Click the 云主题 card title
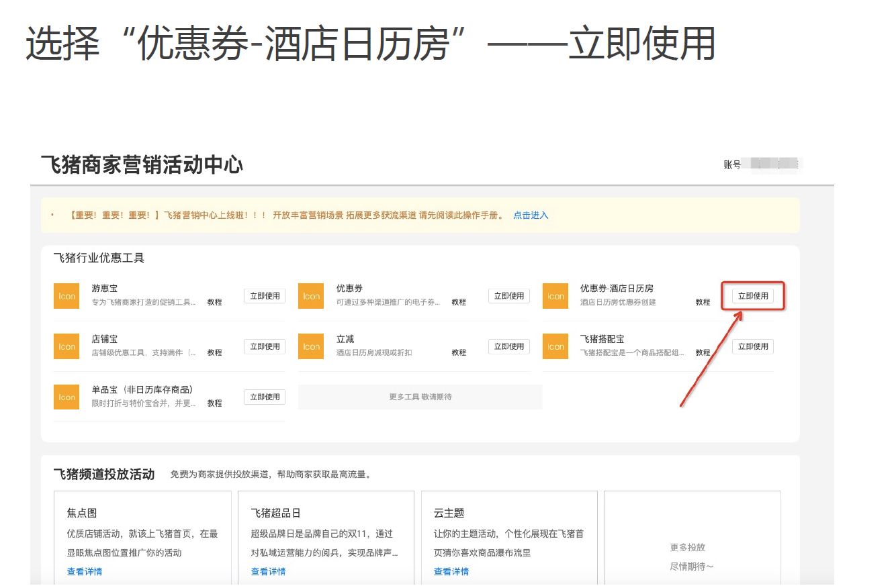The height and width of the screenshot is (588, 896). click(449, 513)
